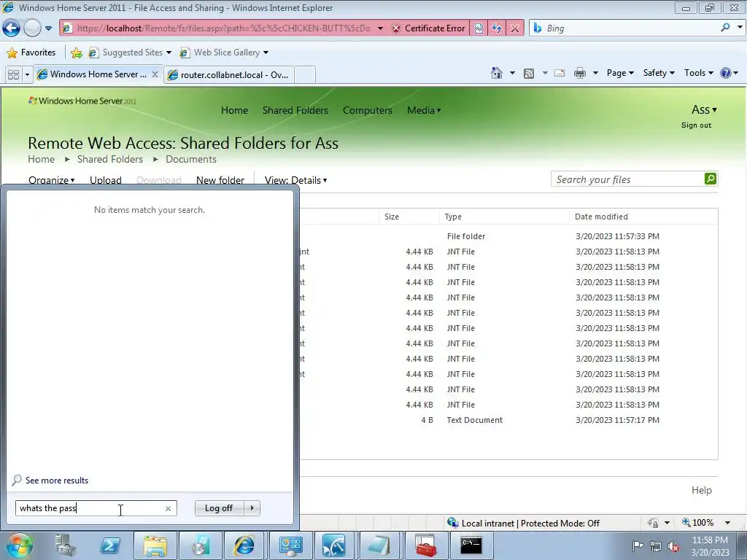Expand the shutdown options arrow
747x560 pixels.
pos(252,508)
